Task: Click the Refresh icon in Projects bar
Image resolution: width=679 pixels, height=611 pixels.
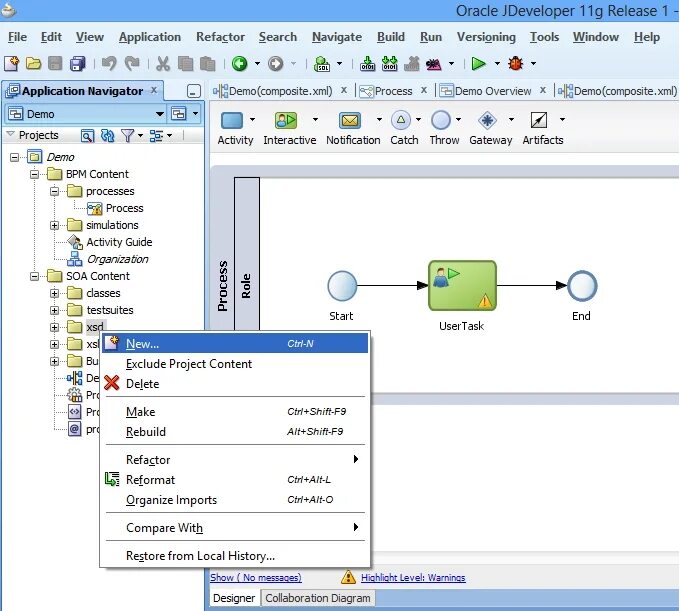Action: [107, 136]
